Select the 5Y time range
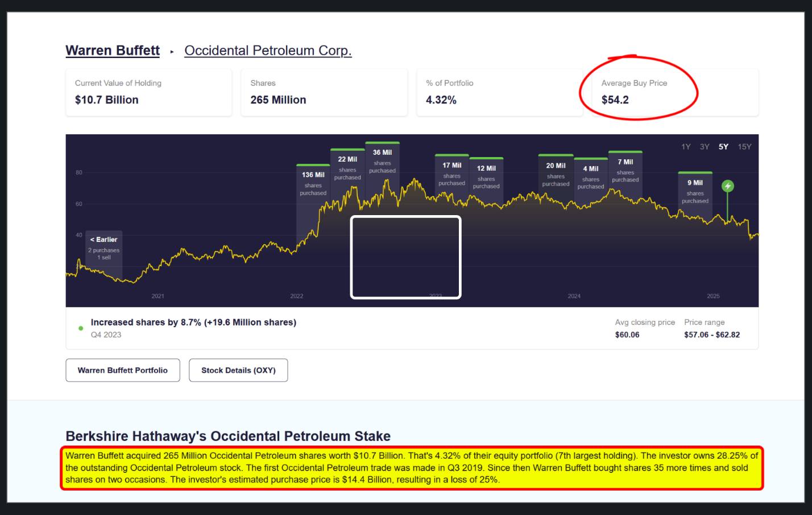 pos(723,147)
